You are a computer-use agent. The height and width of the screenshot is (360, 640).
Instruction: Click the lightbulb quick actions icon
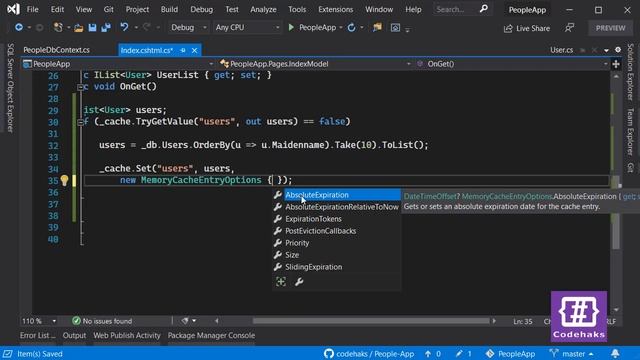(x=64, y=180)
